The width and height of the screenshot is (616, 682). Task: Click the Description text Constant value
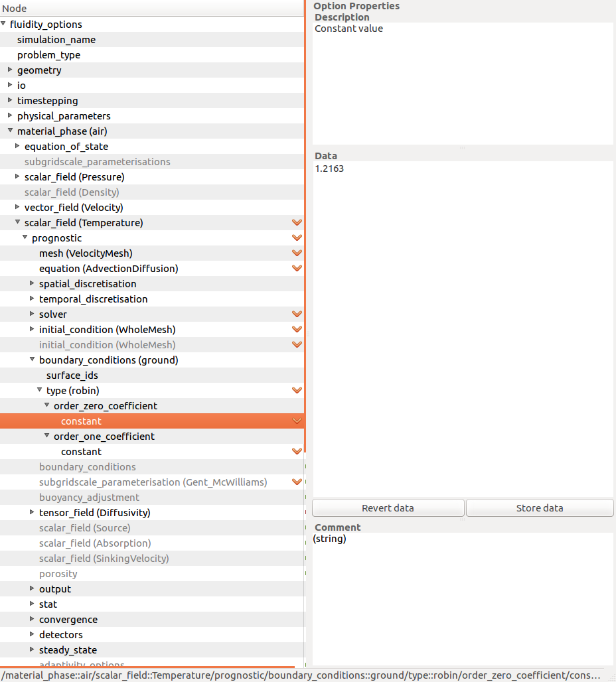coord(348,29)
